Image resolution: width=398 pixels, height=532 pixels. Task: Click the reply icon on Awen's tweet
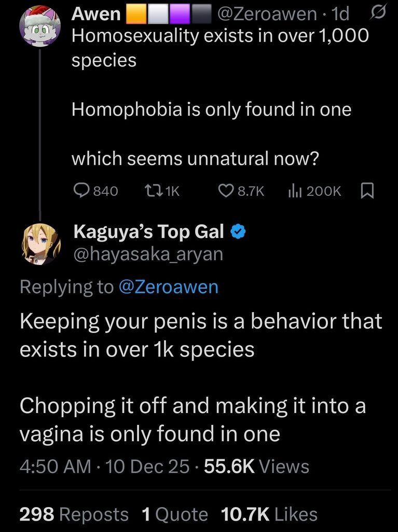pos(81,191)
